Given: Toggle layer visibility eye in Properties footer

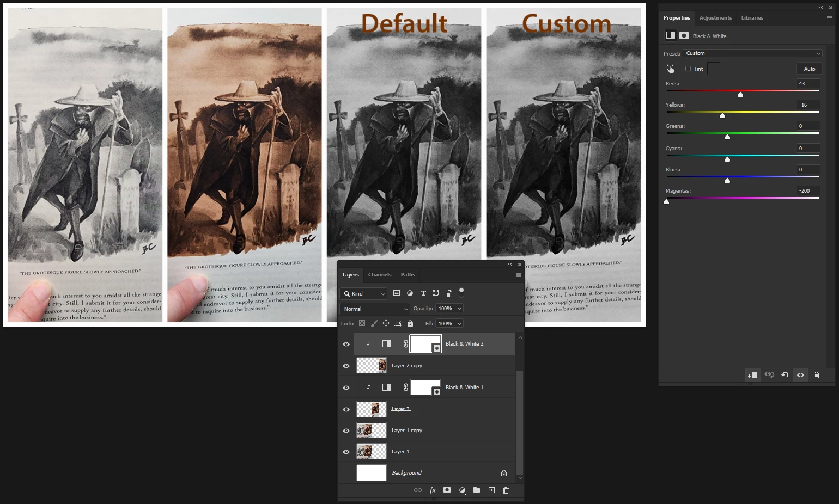Looking at the screenshot, I should coord(800,375).
